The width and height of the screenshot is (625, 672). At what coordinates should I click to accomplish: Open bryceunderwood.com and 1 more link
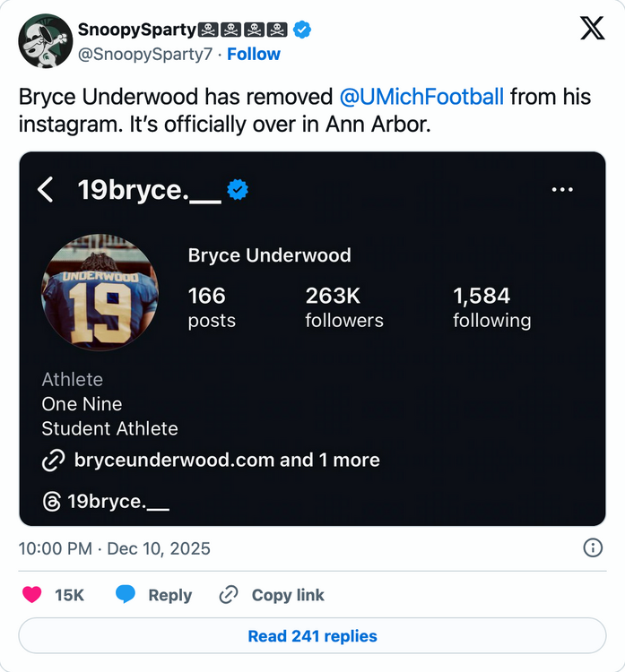click(227, 461)
